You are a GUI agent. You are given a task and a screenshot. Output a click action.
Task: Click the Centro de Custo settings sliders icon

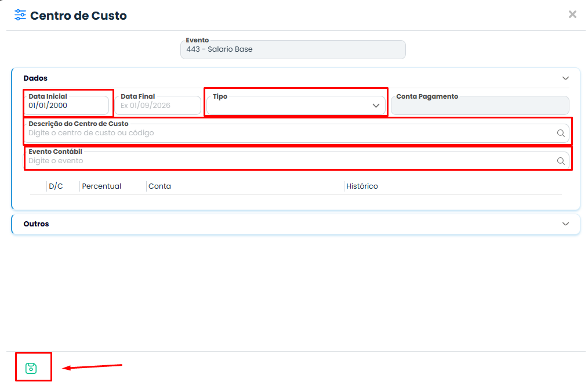(x=20, y=15)
